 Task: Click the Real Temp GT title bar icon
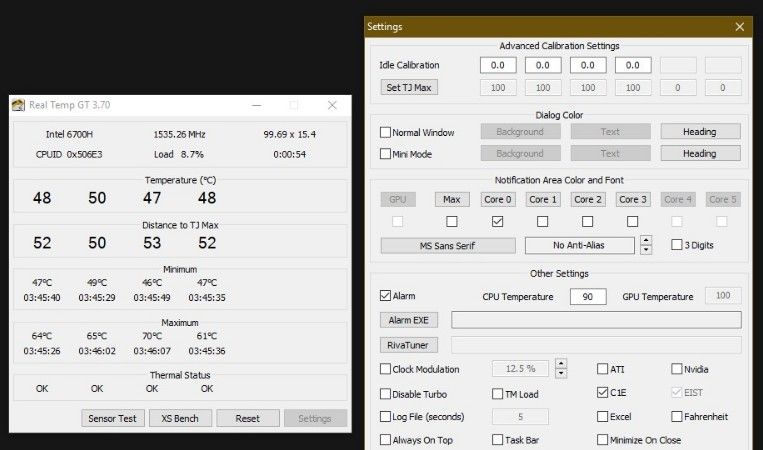tap(18, 105)
